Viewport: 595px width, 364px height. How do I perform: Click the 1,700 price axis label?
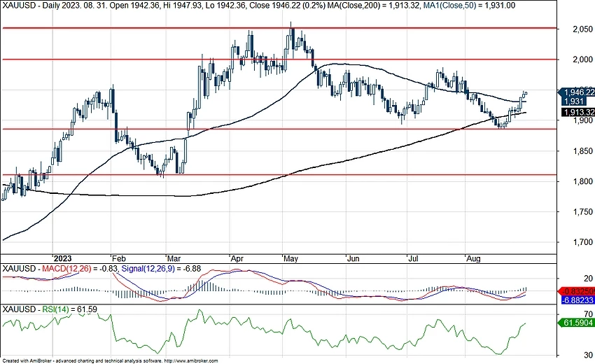pyautogui.click(x=582, y=242)
